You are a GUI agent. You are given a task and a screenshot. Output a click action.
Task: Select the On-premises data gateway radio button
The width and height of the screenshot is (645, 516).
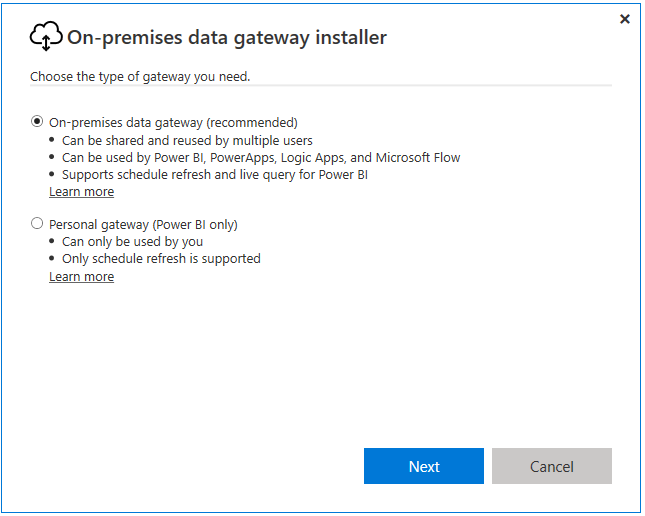click(37, 121)
